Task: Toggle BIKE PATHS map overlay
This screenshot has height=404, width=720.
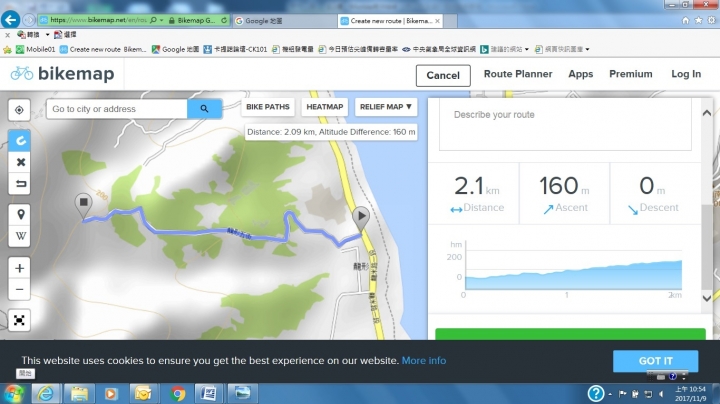Action: 268,107
